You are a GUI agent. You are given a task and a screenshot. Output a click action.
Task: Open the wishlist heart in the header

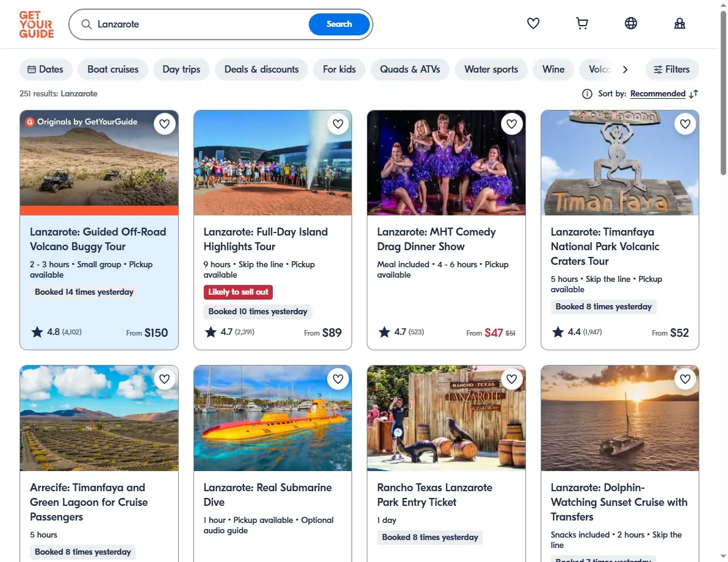(533, 23)
